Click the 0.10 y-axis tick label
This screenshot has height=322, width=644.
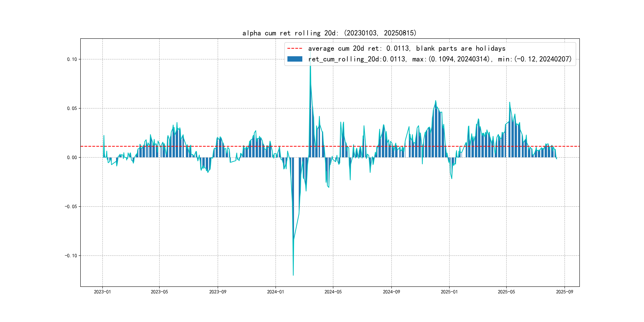click(x=72, y=59)
